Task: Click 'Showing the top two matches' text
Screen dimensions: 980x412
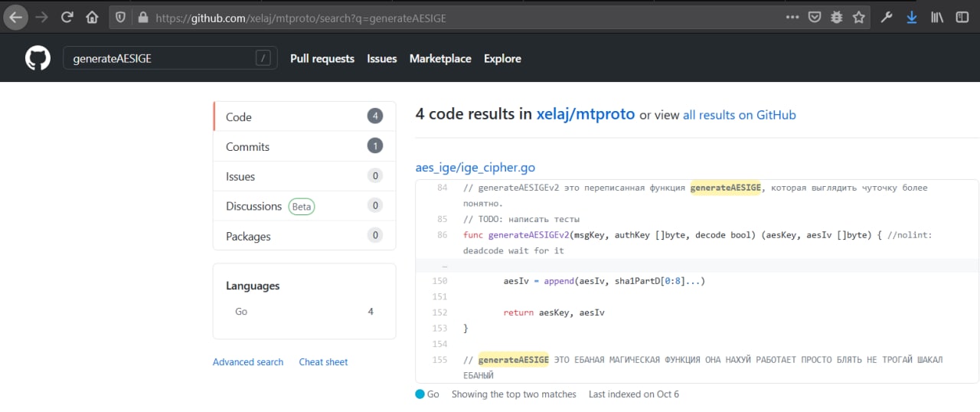Action: click(x=514, y=394)
